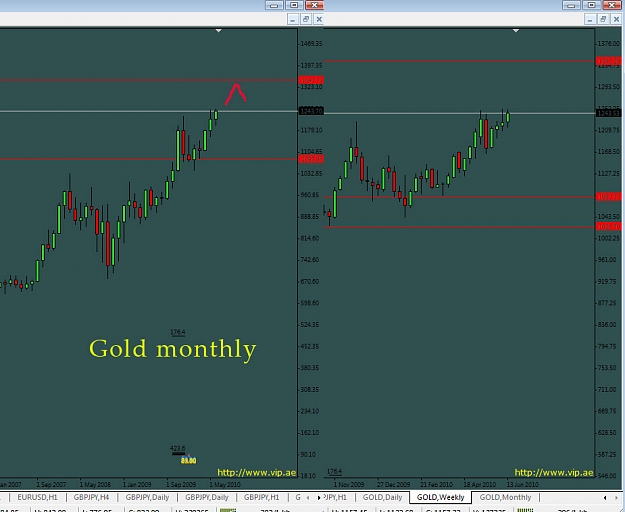Screen dimensions: 625x512
Task: Click the 176.4 label on the weekly chart
Action: point(334,471)
